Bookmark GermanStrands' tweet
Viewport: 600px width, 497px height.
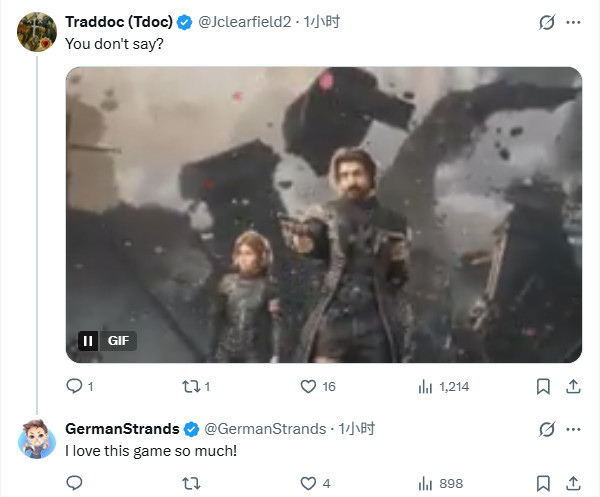[x=543, y=483]
